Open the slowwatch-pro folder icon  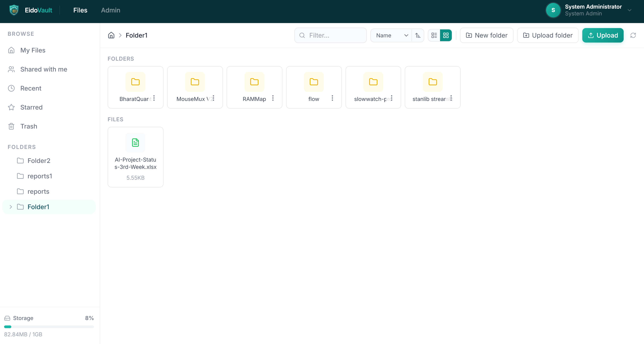coord(373,82)
